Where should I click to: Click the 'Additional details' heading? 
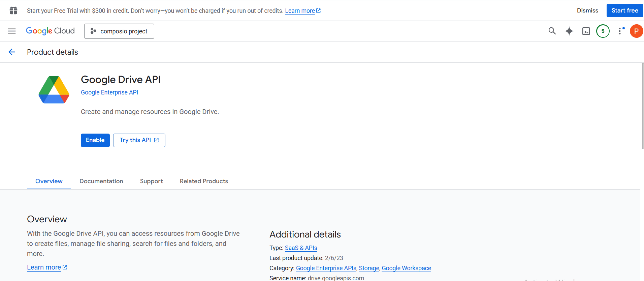tap(305, 234)
